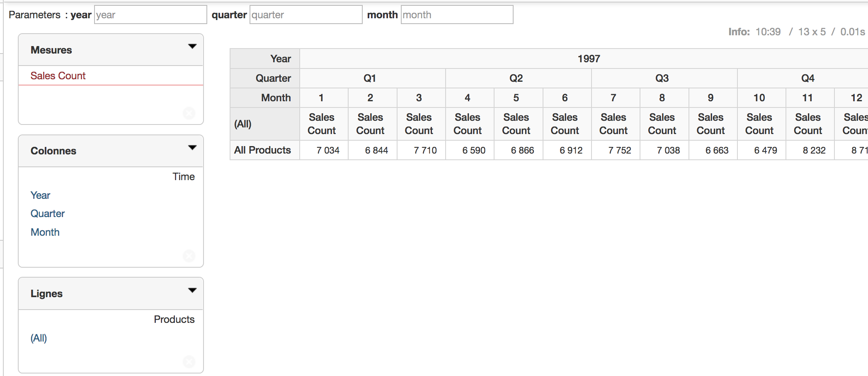The image size is (868, 376).
Task: Click inside the month parameter field
Action: click(x=456, y=15)
